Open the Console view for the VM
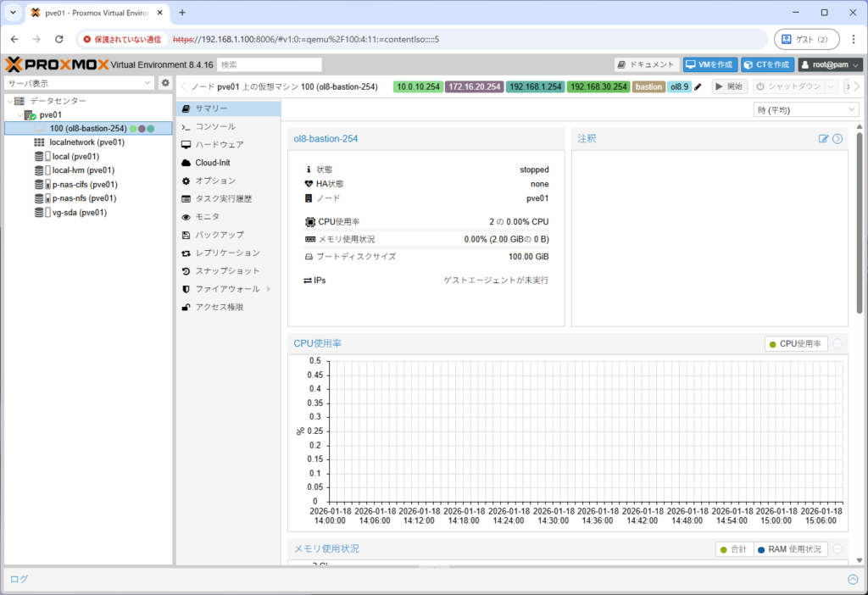This screenshot has height=595, width=868. (214, 126)
